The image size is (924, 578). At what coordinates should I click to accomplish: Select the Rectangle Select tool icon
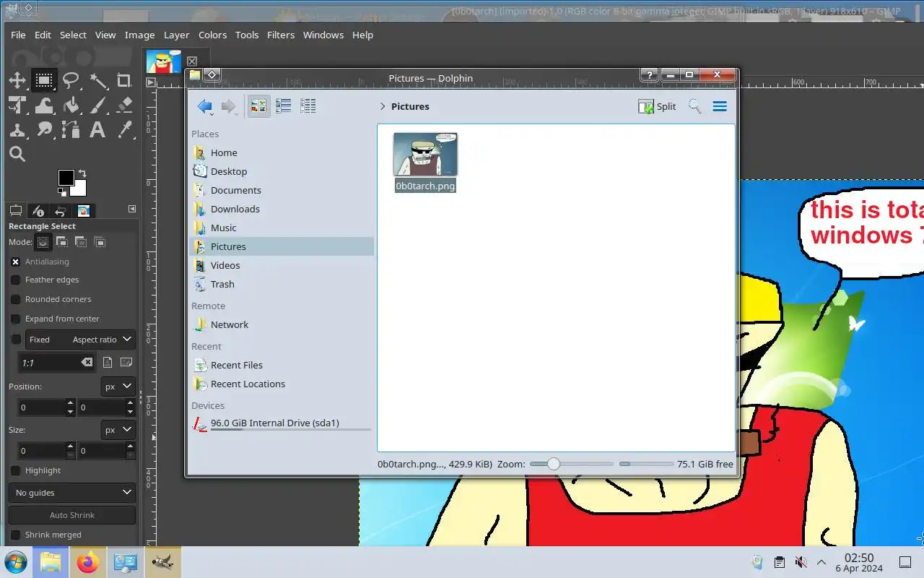43,80
